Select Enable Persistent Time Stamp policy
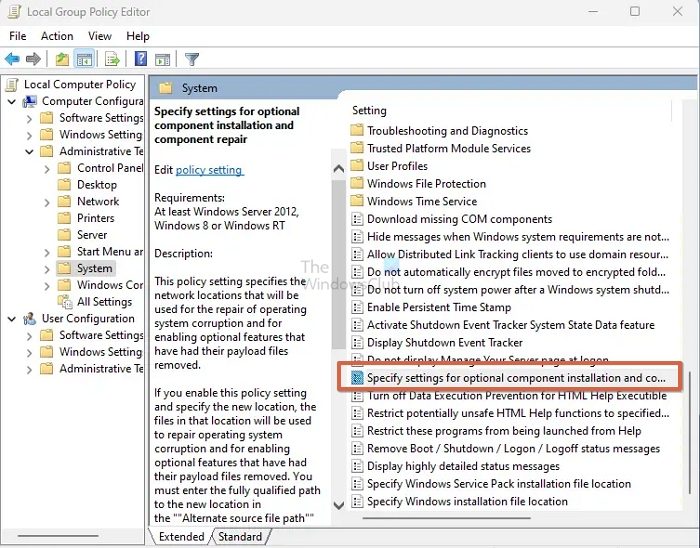Image resolution: width=700 pixels, height=548 pixels. point(438,307)
